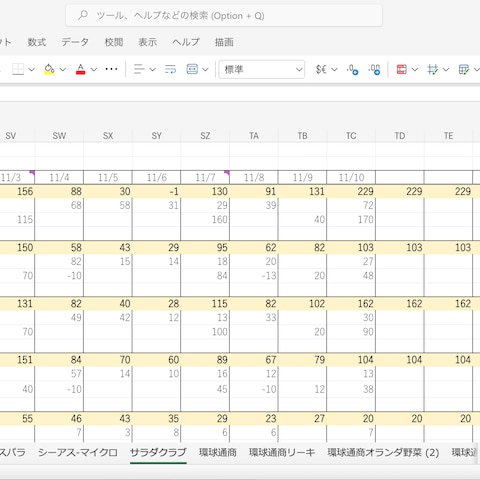Expand the currency format dropdown arrow
Viewport: 480px width, 480px height.
334,69
